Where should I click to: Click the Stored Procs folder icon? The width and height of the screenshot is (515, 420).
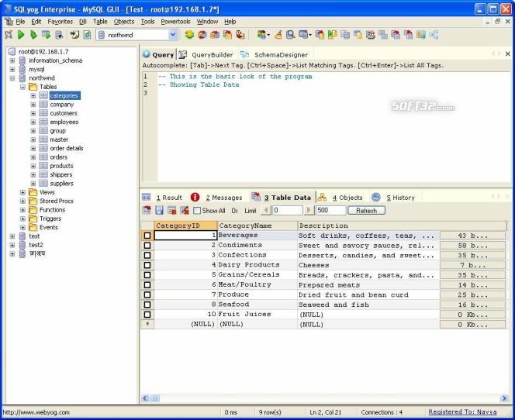tap(33, 201)
